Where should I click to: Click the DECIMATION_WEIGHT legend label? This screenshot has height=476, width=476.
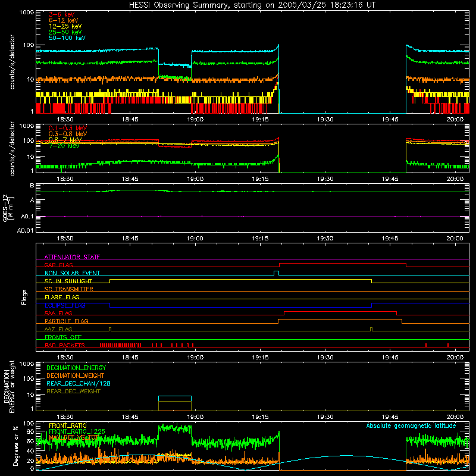pos(76,375)
